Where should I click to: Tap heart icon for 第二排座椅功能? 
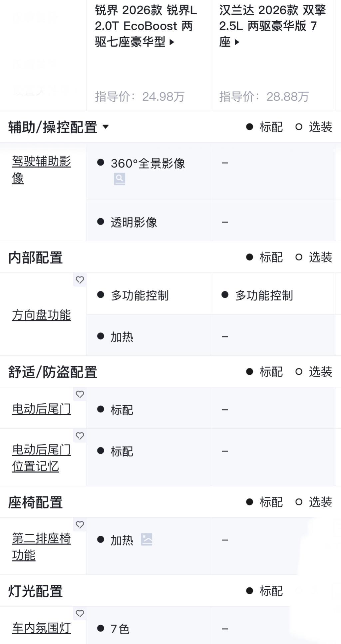tap(80, 525)
